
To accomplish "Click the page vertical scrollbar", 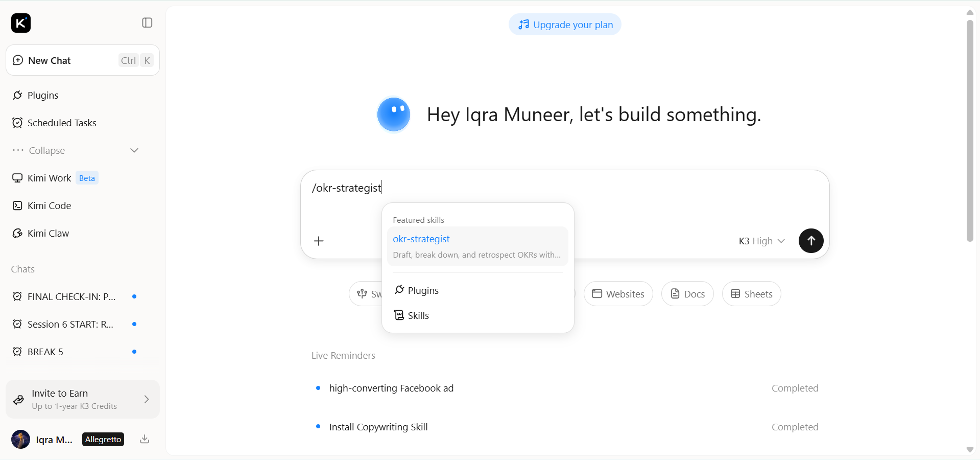I will tap(970, 130).
